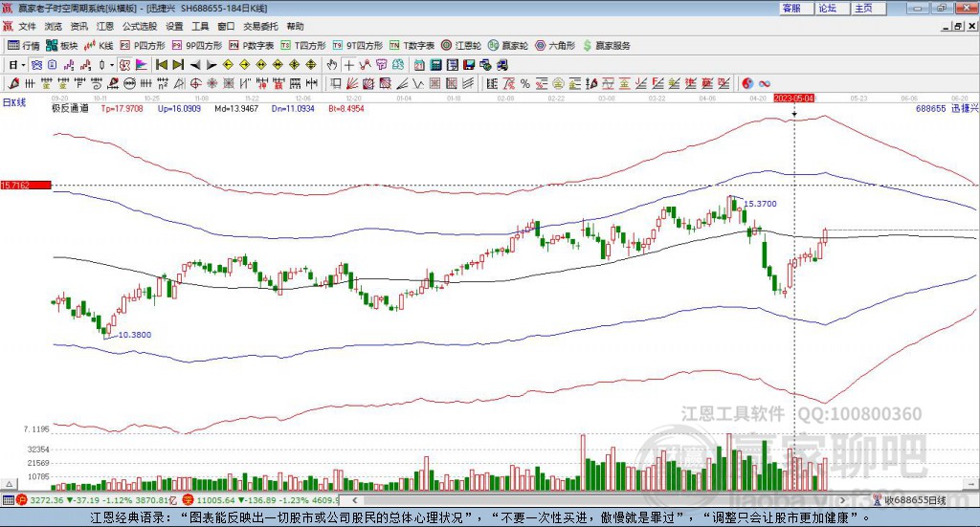Open the calculator icon
This screenshot has width=980, height=527.
[435, 65]
